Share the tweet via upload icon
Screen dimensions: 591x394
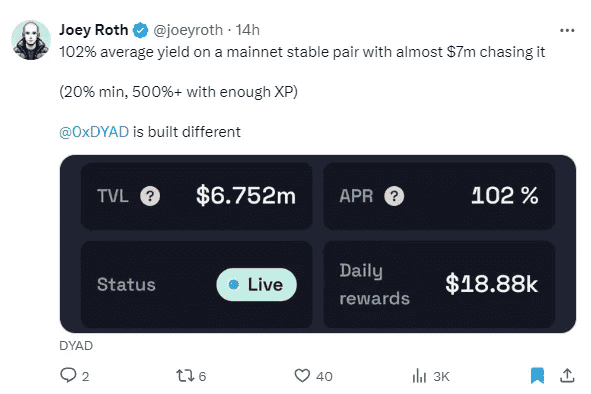point(567,376)
